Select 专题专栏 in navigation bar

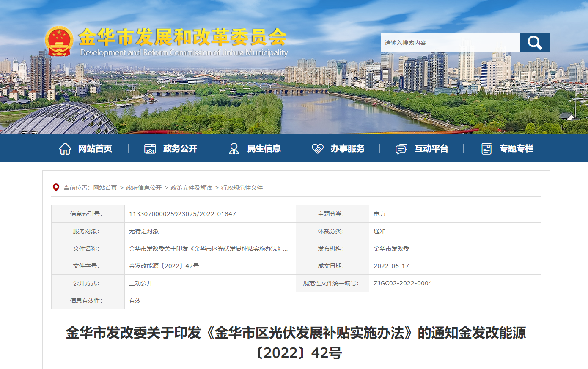pos(516,149)
